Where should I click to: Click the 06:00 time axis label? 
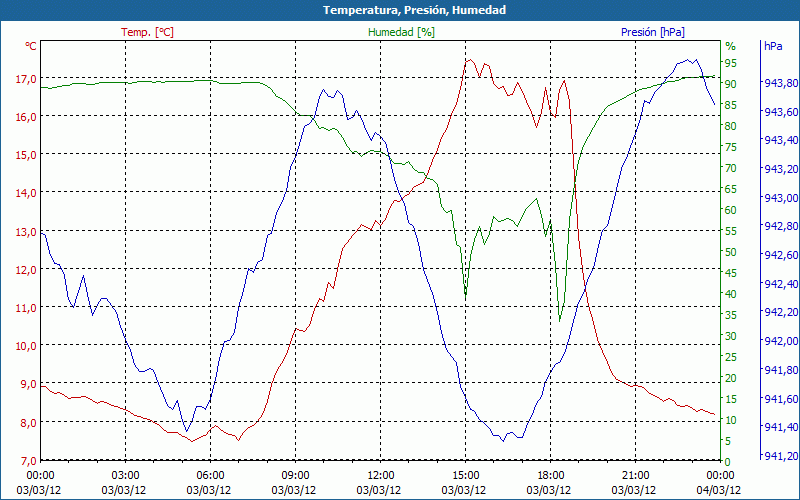[x=210, y=475]
